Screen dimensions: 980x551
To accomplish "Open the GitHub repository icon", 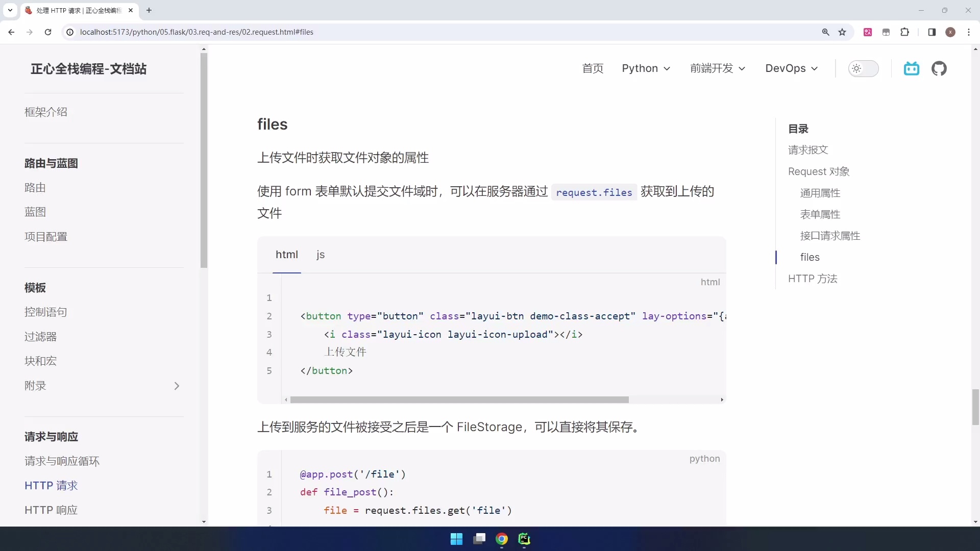I will [x=940, y=68].
